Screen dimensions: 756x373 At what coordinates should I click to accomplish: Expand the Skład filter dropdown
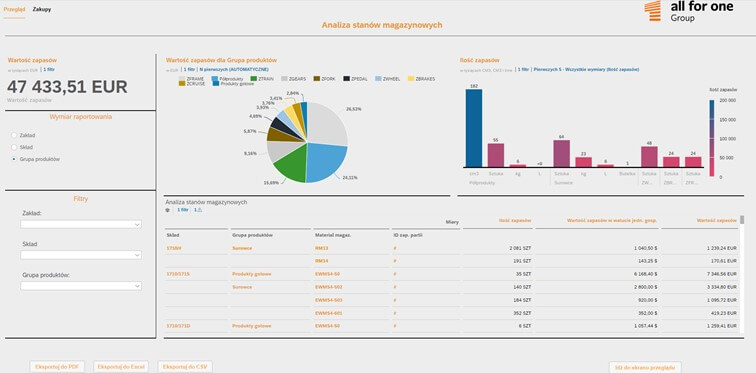click(x=81, y=255)
